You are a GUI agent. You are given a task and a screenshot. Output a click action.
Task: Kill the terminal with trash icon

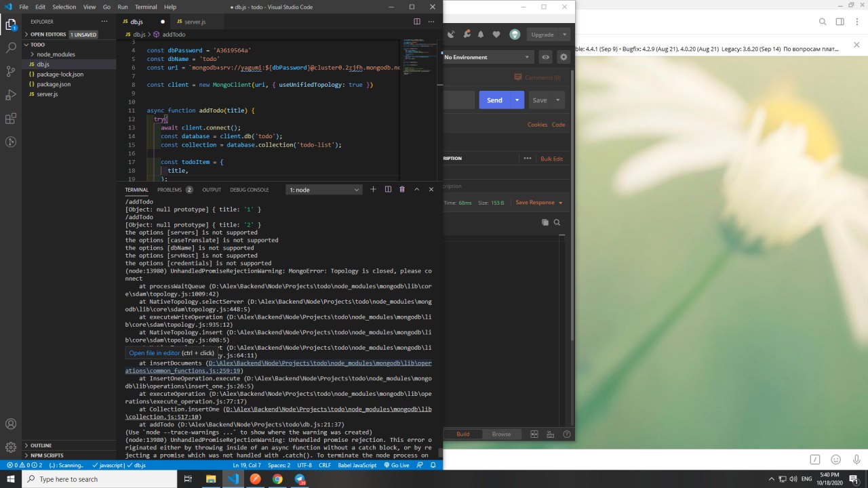click(402, 190)
